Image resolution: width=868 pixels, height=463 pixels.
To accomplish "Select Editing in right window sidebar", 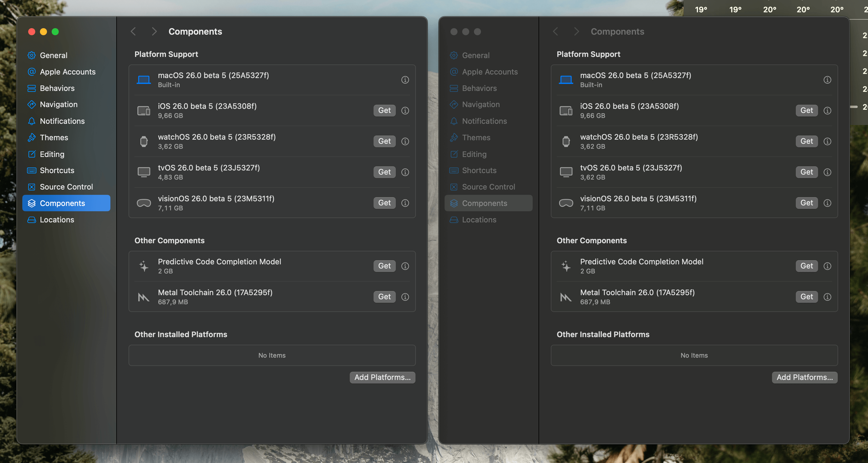I will (489, 154).
